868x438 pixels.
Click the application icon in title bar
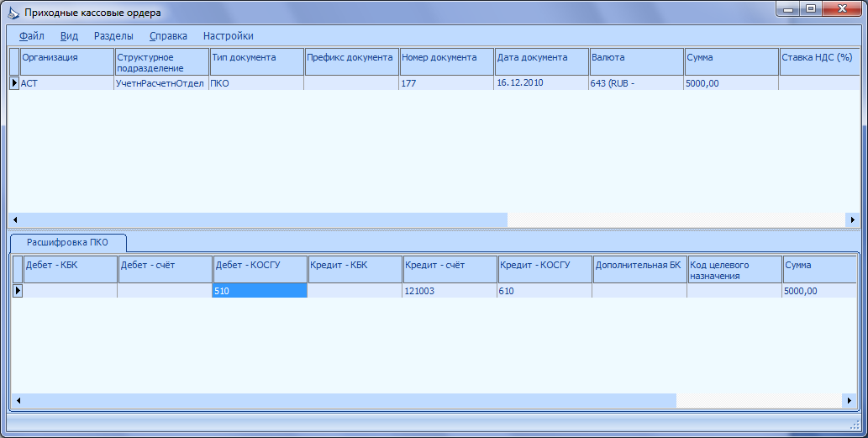[13, 12]
